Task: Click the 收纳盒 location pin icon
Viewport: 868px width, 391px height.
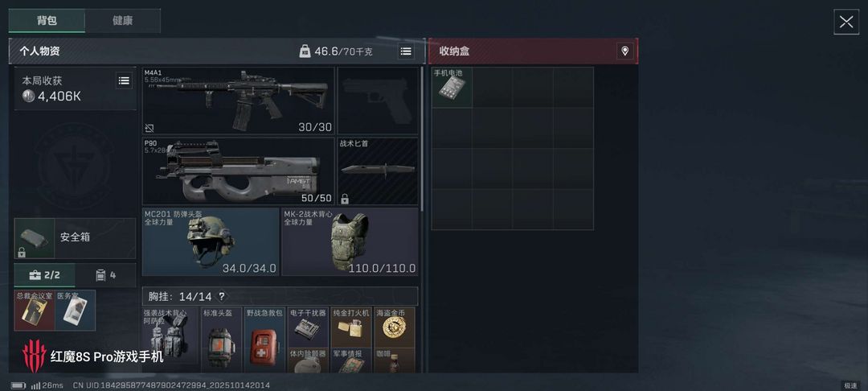Action: click(625, 51)
